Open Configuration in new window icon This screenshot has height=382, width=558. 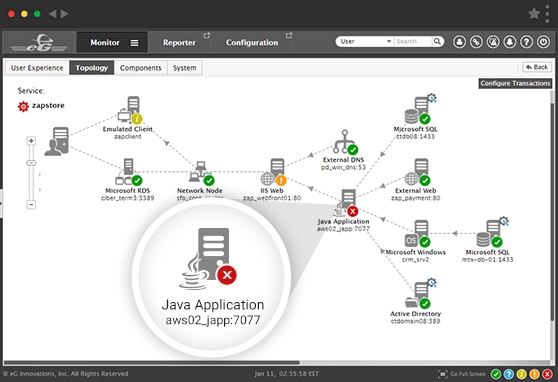(x=289, y=36)
